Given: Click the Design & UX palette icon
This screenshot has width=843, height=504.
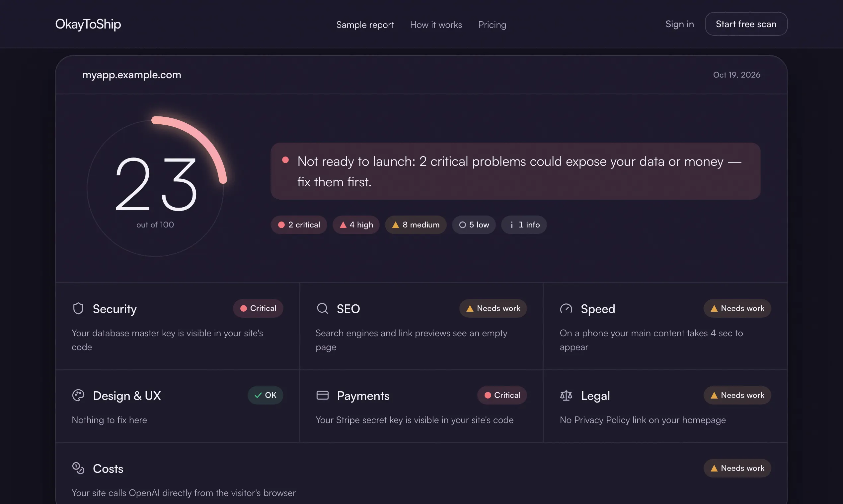Looking at the screenshot, I should click(x=78, y=395).
